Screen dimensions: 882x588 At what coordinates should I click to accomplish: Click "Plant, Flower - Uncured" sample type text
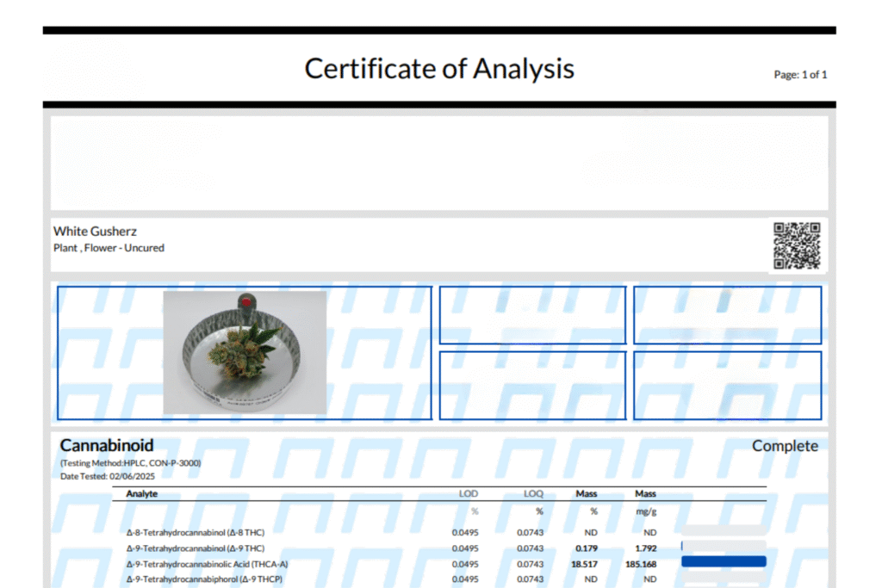pyautogui.click(x=109, y=248)
